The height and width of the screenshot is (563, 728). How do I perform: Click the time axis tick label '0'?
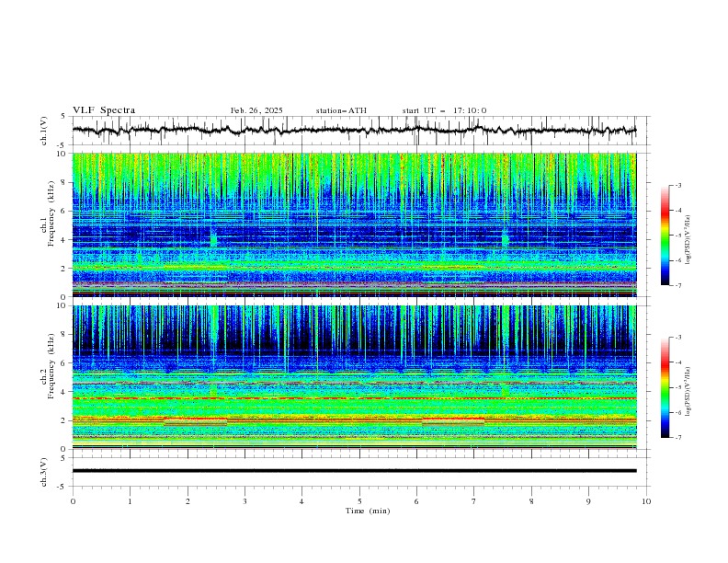click(73, 501)
